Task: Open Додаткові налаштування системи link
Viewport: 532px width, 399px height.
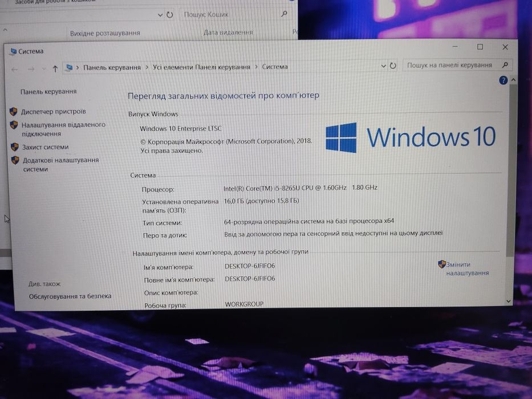Action: [x=61, y=165]
